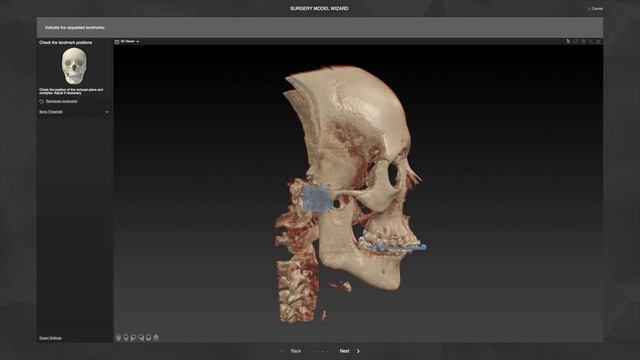Click the left chevron next to Back
Viewport: 640px width, 360px height.
pos(282,351)
